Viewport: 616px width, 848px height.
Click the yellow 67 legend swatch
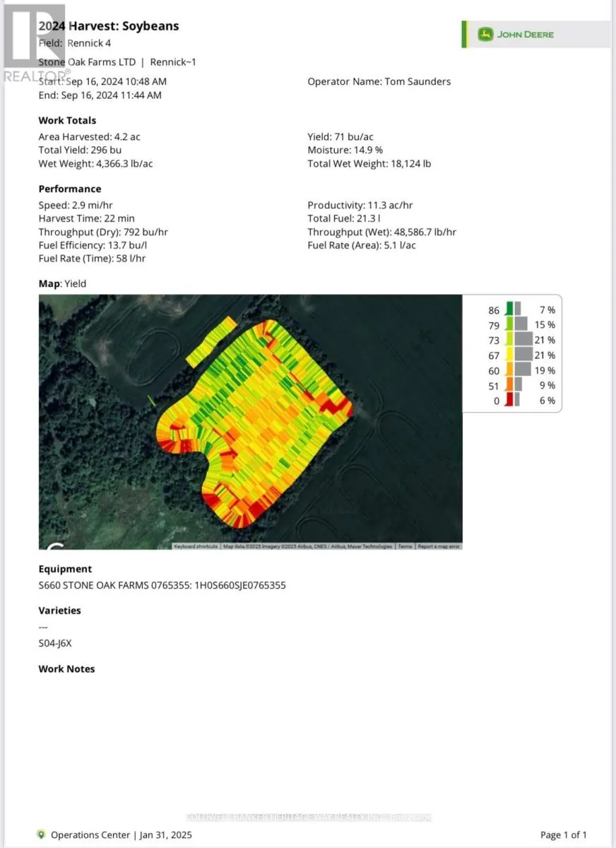coord(509,355)
